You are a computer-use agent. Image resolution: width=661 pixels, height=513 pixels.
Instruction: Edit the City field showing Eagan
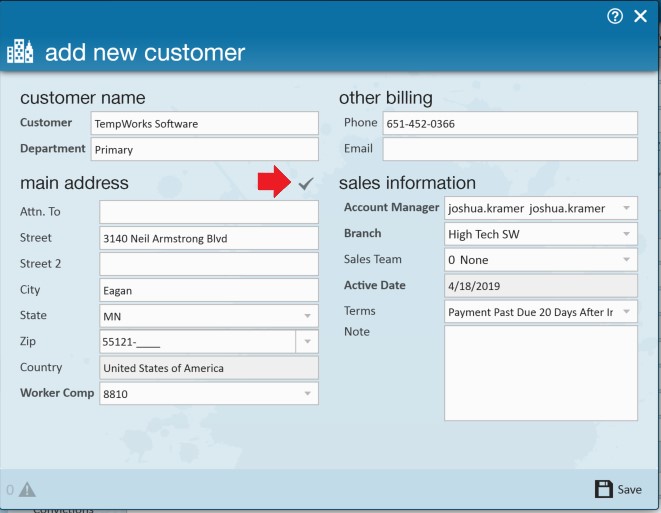209,290
